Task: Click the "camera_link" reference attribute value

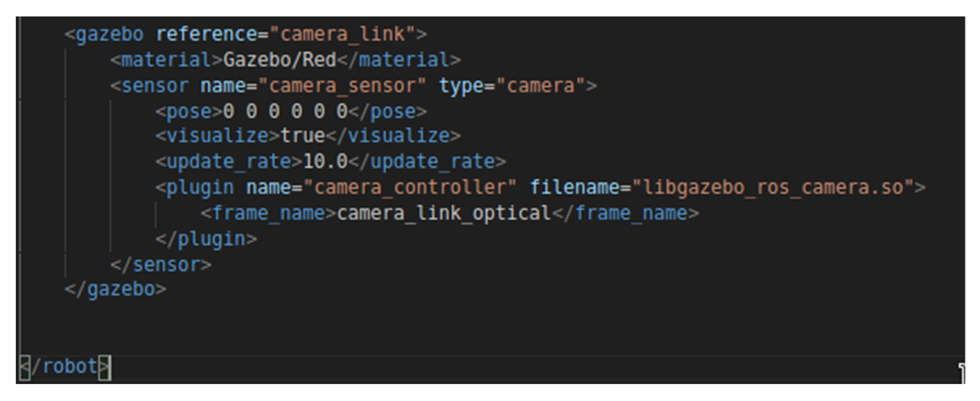Action: click(x=342, y=34)
